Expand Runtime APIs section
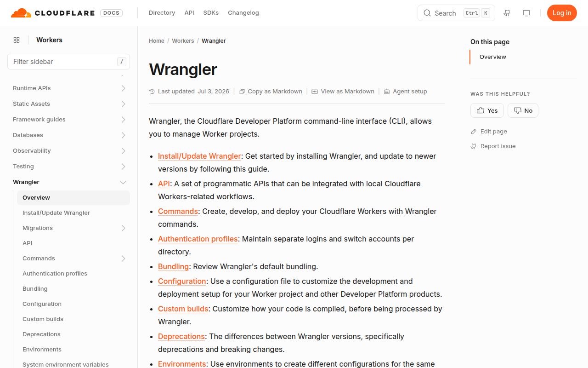This screenshot has height=368, width=588. pyautogui.click(x=123, y=88)
